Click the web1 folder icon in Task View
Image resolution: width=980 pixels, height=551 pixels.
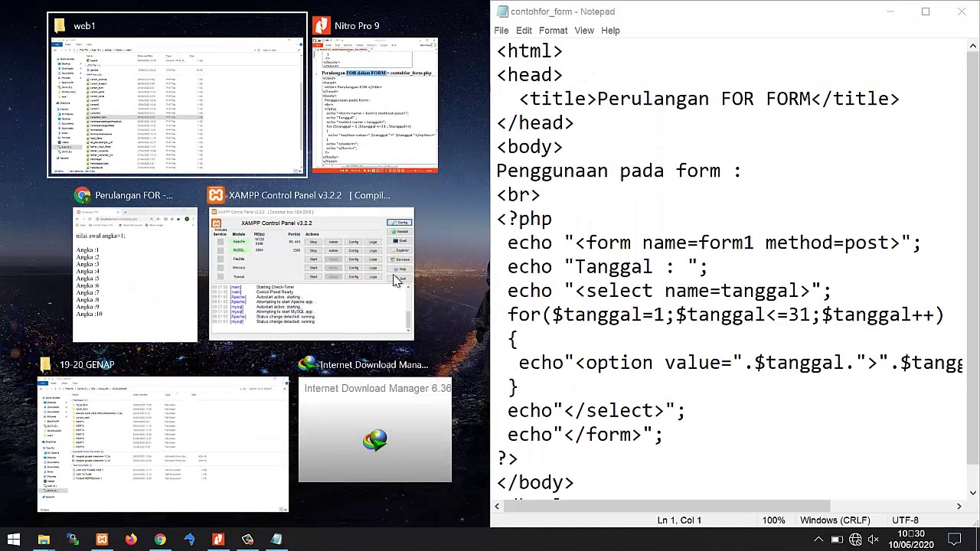tap(60, 26)
